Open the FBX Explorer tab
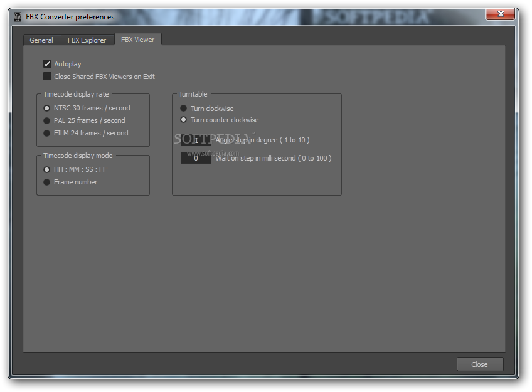Screen dimensions: 532x392 [x=87, y=40]
